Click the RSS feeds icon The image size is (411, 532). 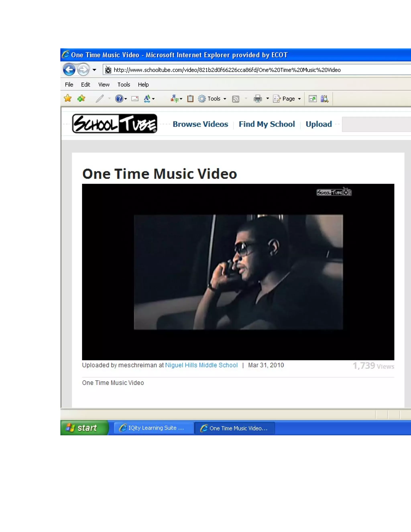pyautogui.click(x=235, y=99)
